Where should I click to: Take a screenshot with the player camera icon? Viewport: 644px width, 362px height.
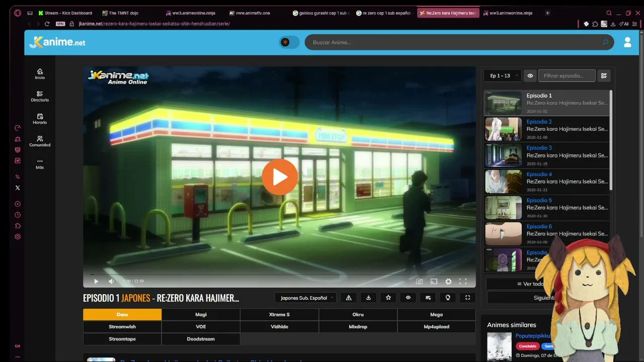tap(419, 282)
